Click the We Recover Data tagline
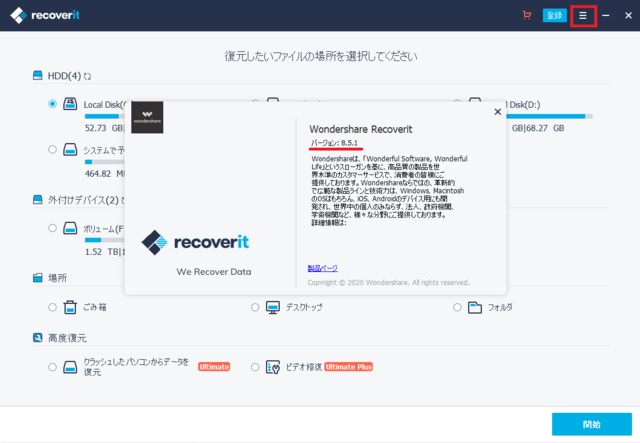Viewport: 640px width, 443px height. point(214,272)
